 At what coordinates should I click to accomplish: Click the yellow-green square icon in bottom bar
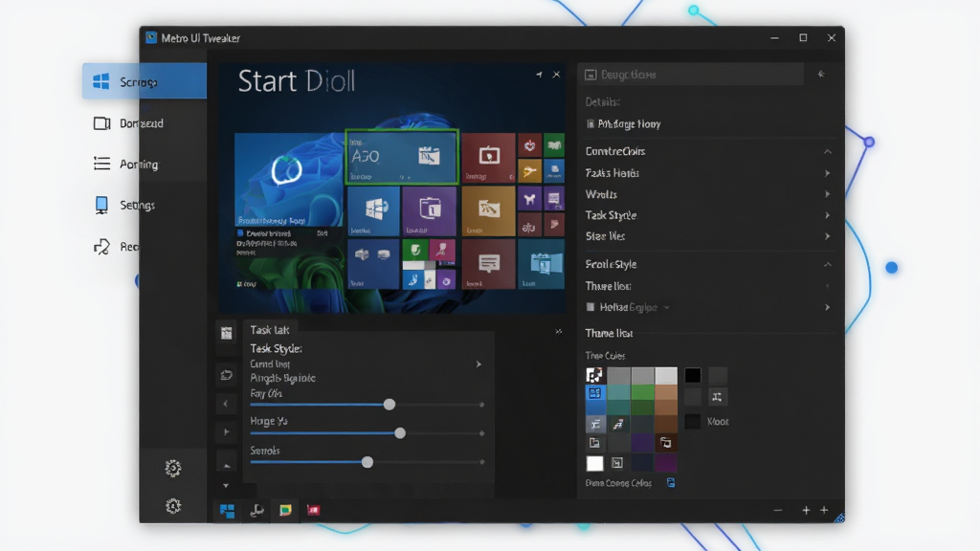[285, 511]
